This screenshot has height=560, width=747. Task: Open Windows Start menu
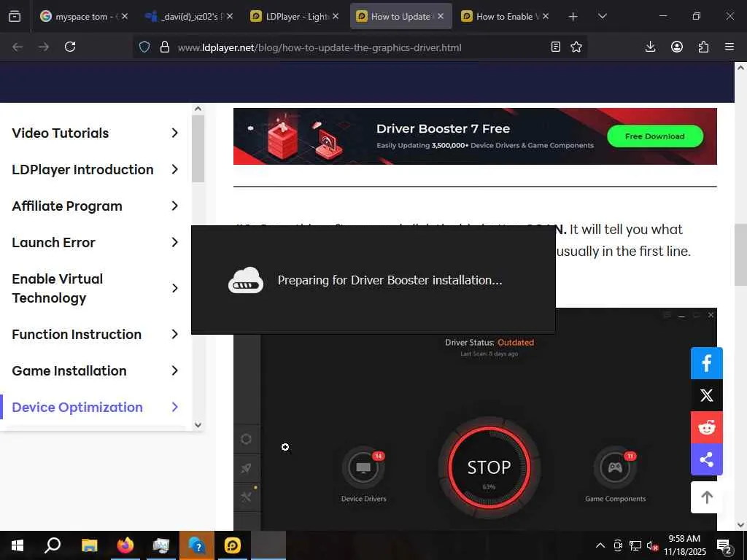pos(18,545)
